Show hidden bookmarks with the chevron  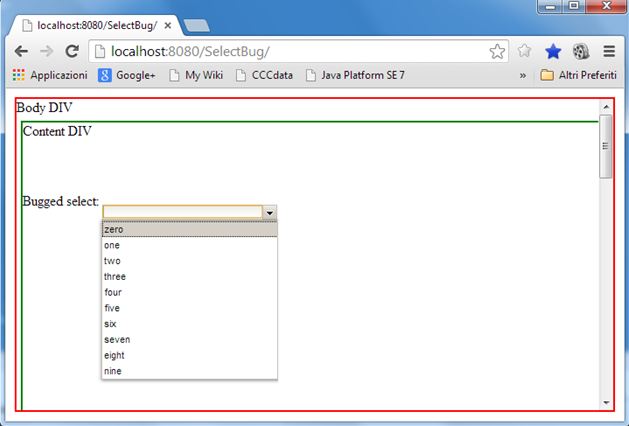522,75
